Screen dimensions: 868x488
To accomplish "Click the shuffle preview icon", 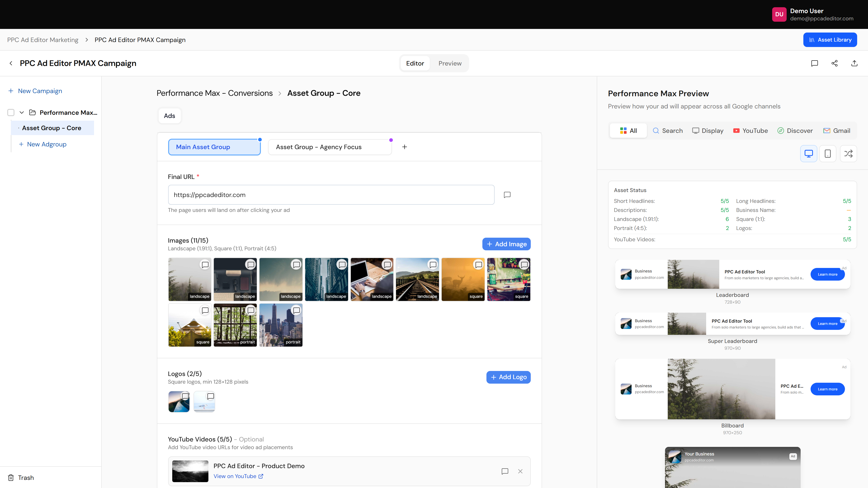I will [848, 154].
